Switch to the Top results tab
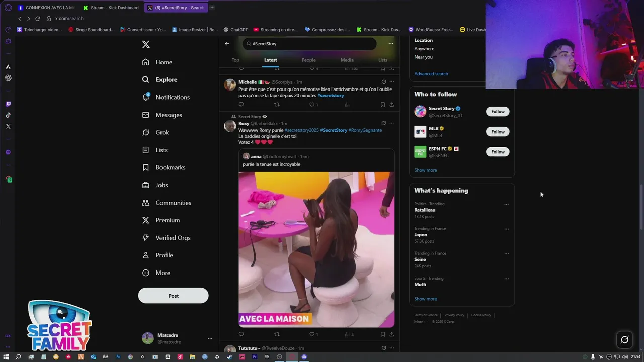This screenshot has height=362, width=644. click(x=235, y=60)
